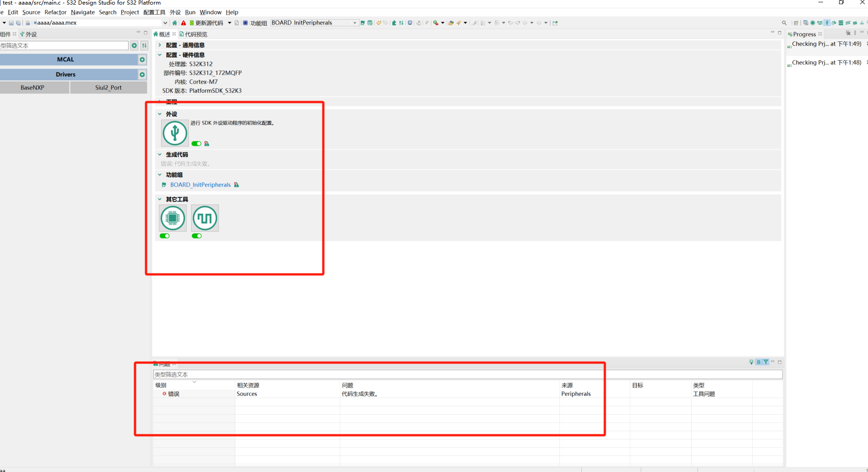The height and width of the screenshot is (472, 868).
Task: Toggle the switch below the Pins tool
Action: coord(164,236)
